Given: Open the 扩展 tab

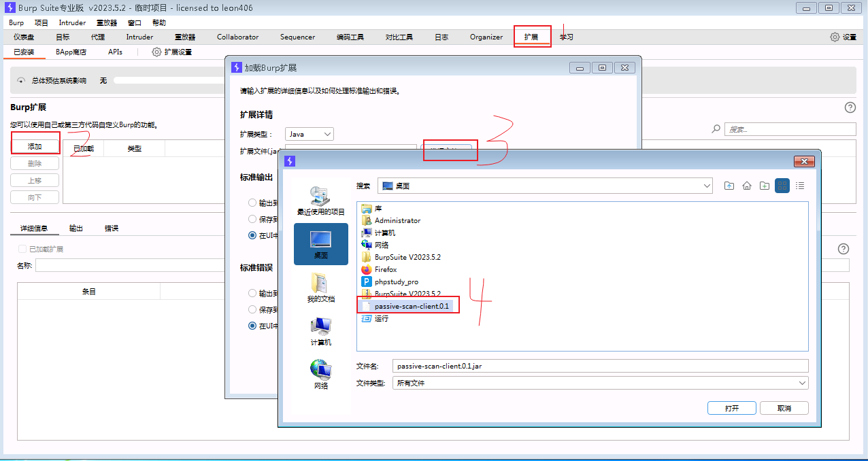Looking at the screenshot, I should click(x=531, y=37).
